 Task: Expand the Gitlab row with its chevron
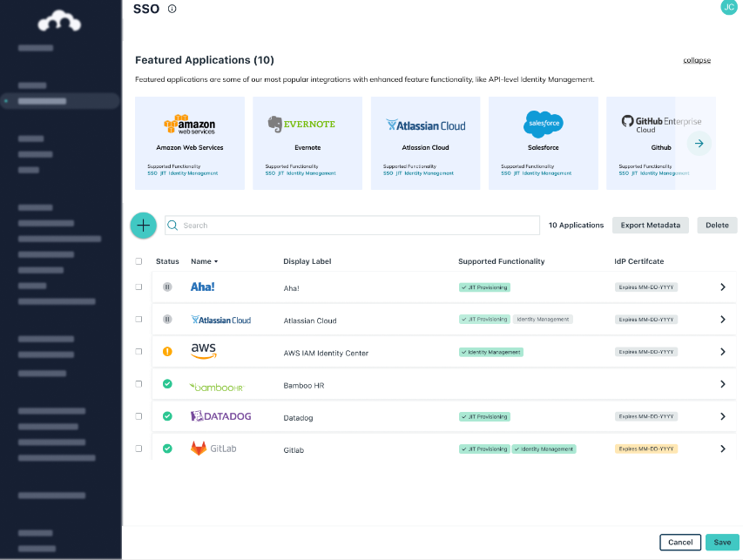723,449
